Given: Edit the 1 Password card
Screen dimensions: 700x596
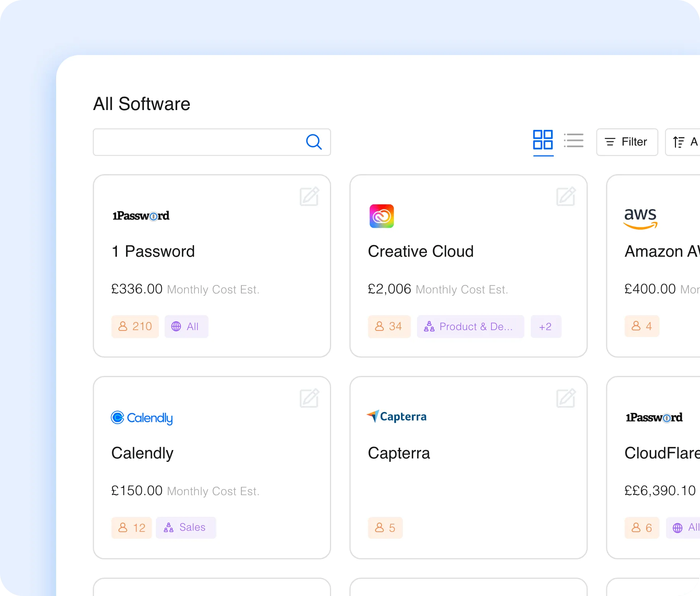Looking at the screenshot, I should [x=309, y=196].
